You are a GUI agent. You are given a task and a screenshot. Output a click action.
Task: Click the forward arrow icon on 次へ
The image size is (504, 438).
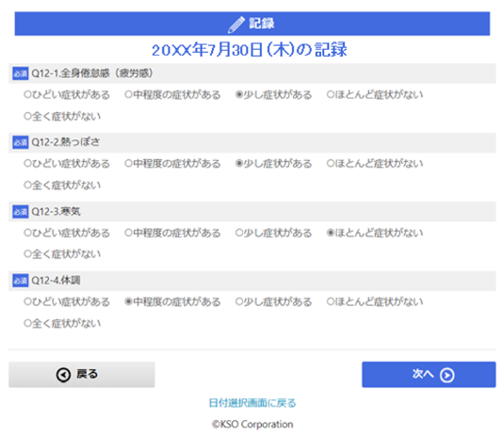(x=447, y=375)
